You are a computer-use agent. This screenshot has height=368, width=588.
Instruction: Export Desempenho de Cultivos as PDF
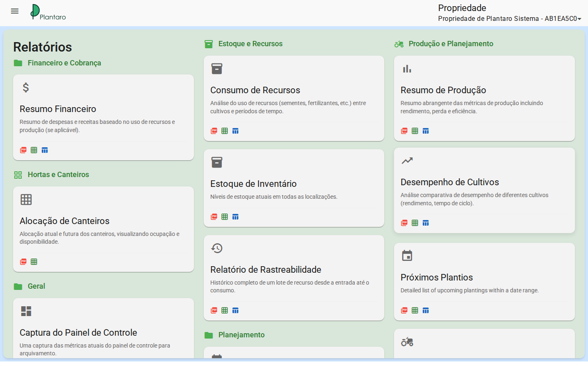[x=404, y=223]
